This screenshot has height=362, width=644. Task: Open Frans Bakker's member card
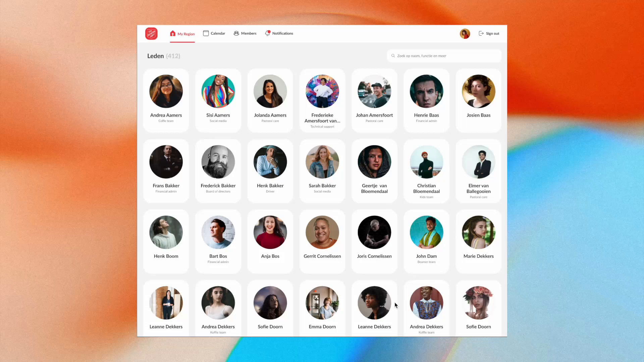click(x=166, y=171)
